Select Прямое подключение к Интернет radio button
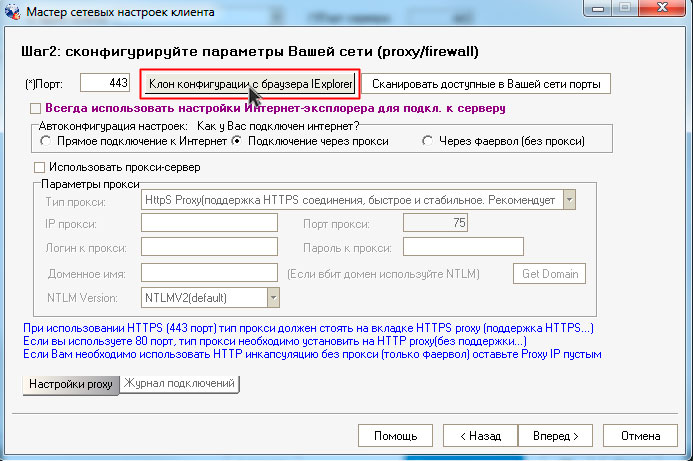693x461 pixels. coord(45,141)
